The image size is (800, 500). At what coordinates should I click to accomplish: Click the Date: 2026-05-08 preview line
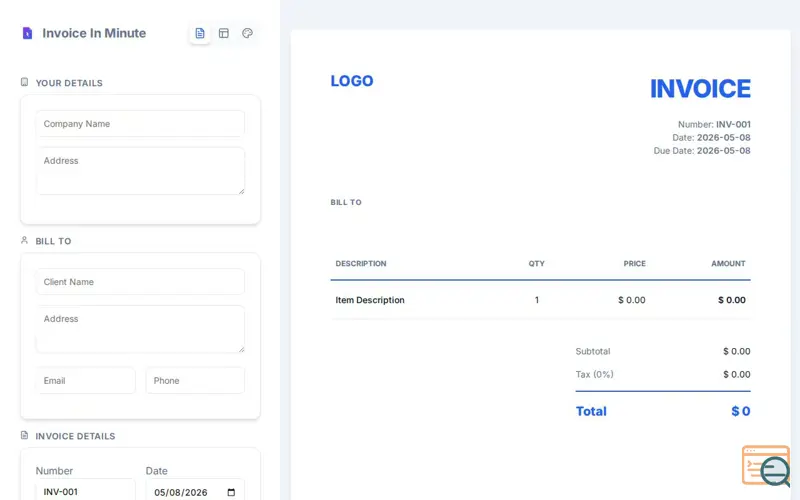click(711, 137)
